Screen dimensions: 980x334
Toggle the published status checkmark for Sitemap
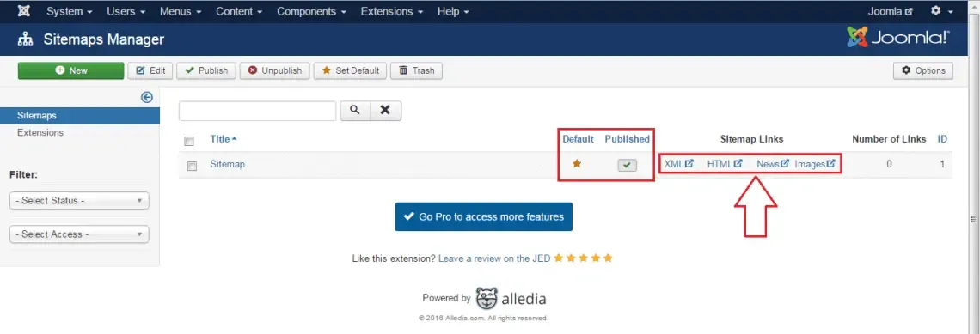pos(627,165)
